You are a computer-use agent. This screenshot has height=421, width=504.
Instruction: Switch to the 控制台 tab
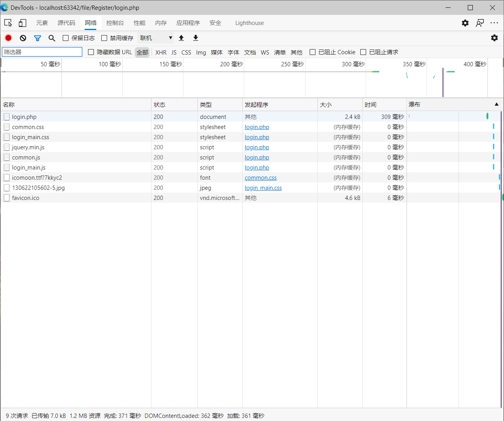(115, 23)
